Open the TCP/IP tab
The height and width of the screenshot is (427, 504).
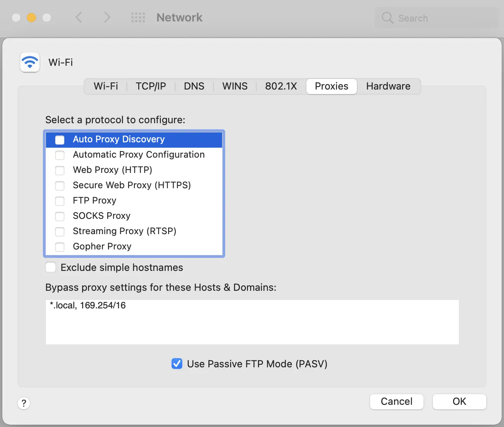[151, 86]
